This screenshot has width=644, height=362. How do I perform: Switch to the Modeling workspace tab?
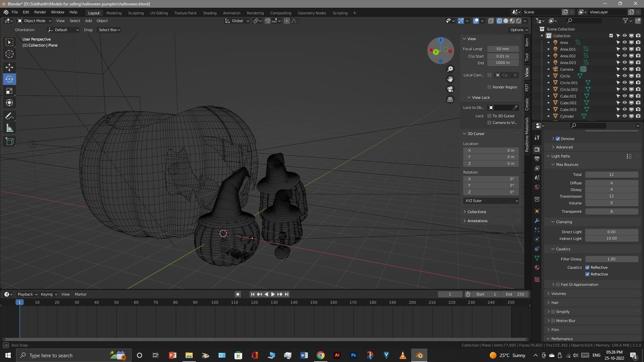pos(114,13)
